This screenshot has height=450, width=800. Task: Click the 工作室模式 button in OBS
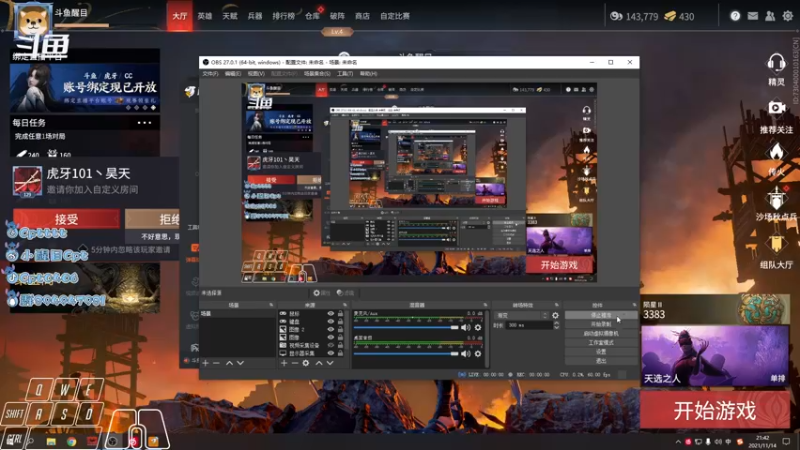coord(601,343)
